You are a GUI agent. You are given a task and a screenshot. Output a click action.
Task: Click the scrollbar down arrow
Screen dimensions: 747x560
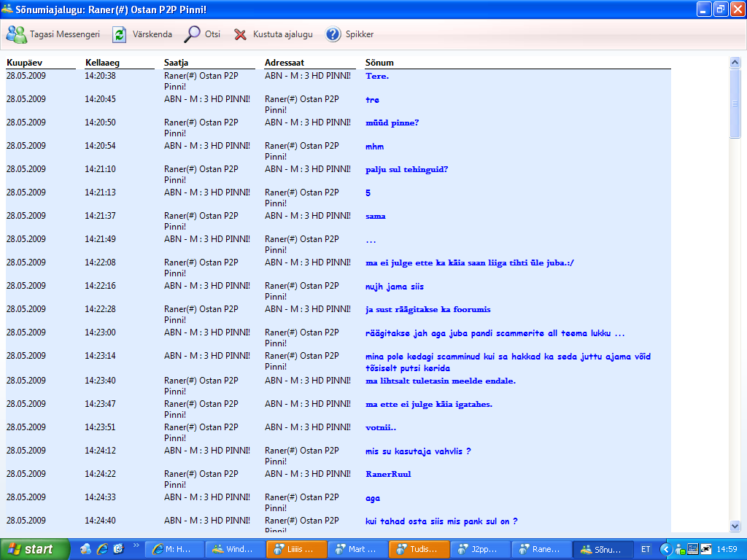click(735, 526)
